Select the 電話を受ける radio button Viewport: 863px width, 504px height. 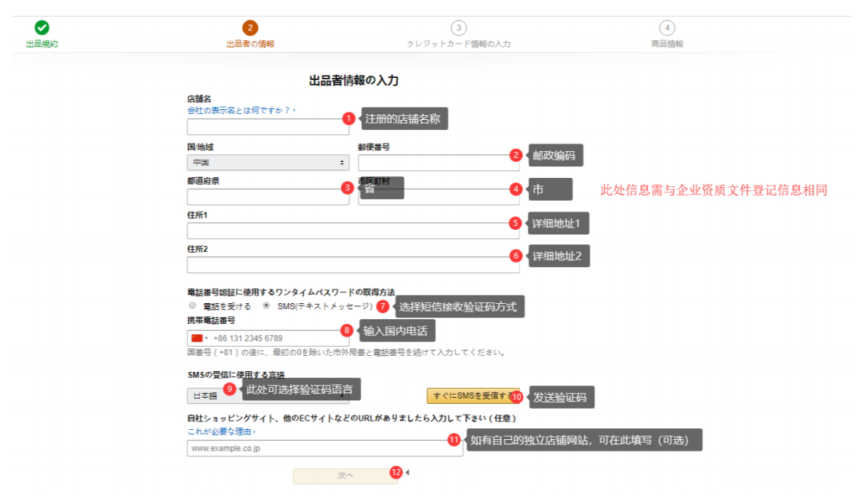pyautogui.click(x=192, y=305)
